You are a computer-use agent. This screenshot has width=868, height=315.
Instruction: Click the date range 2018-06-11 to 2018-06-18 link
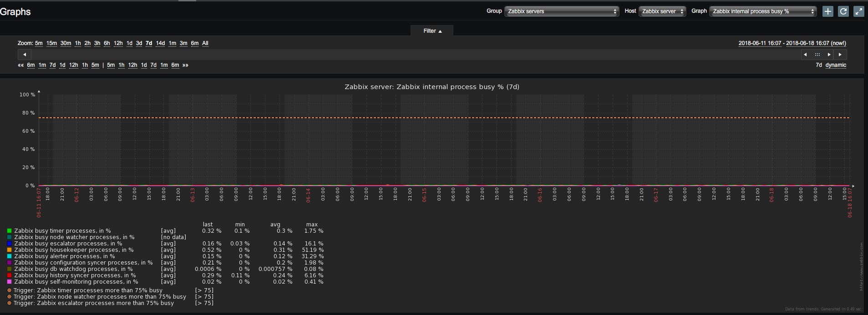(x=792, y=43)
